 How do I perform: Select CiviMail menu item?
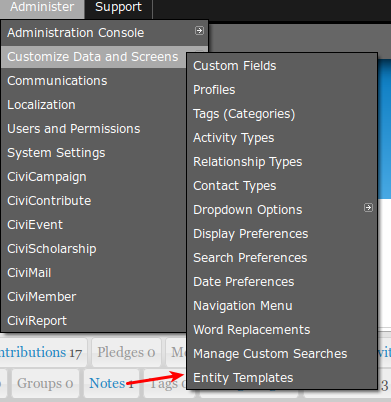pos(93,273)
